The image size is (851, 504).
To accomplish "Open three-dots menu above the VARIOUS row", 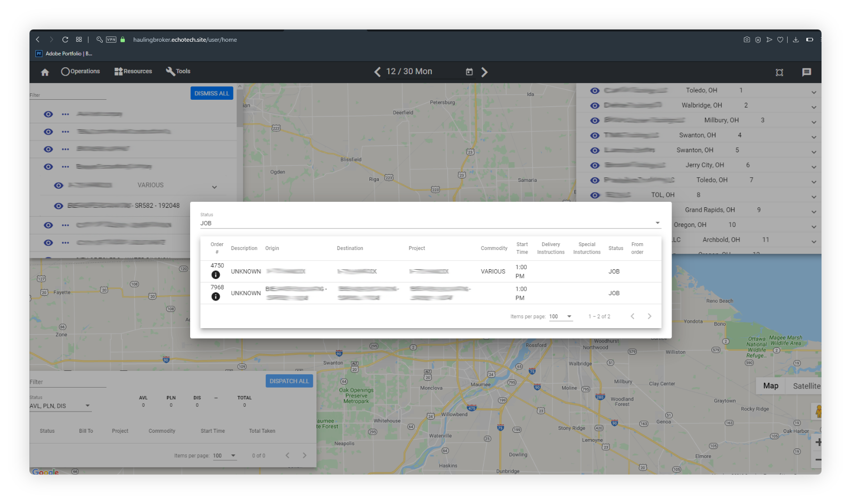I will click(x=65, y=167).
